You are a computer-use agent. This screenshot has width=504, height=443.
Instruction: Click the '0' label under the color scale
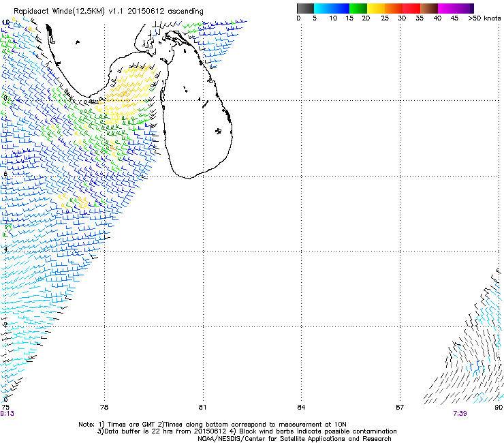tap(298, 18)
